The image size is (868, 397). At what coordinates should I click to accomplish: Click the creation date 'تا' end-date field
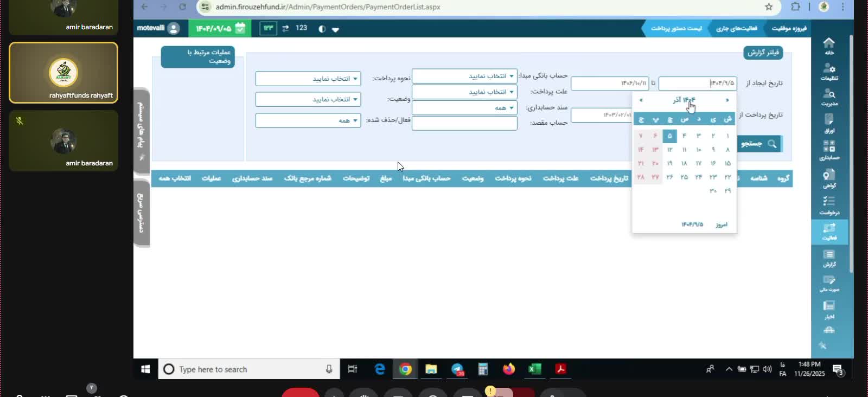click(x=610, y=84)
